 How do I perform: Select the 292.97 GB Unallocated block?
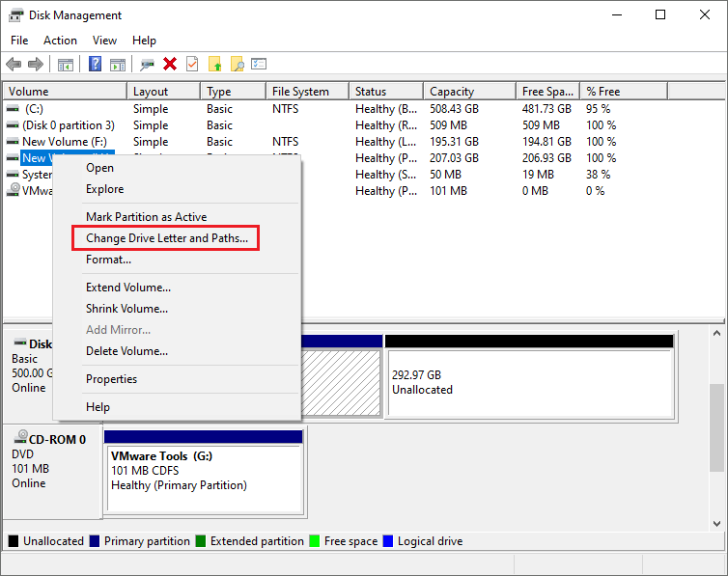click(528, 381)
